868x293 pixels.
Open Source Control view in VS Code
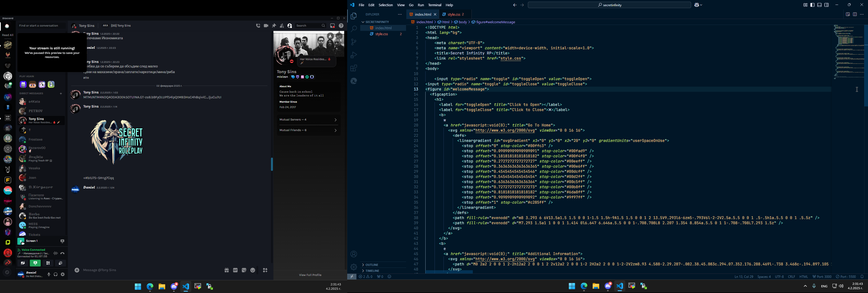point(353,42)
